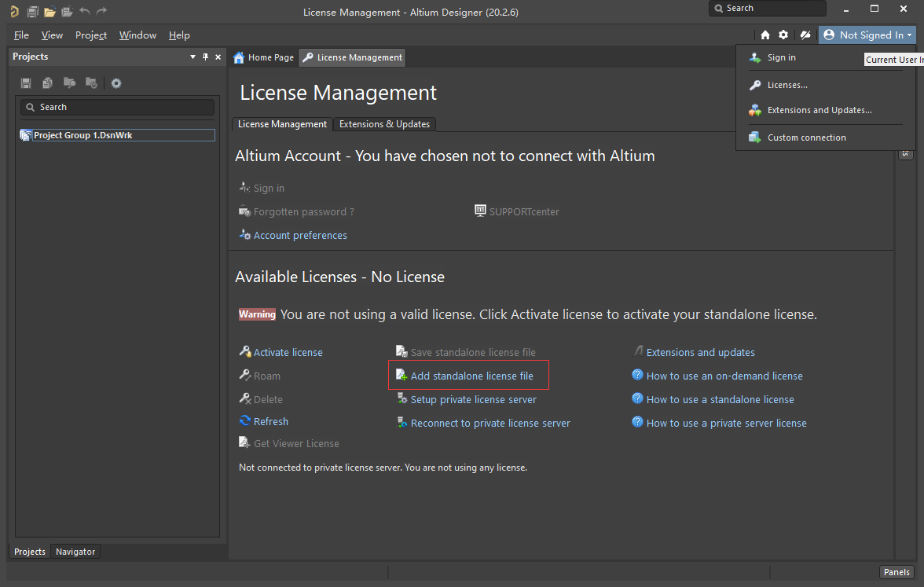This screenshot has width=924, height=587.
Task: Click the open folder icon in title bar
Action: (49, 12)
